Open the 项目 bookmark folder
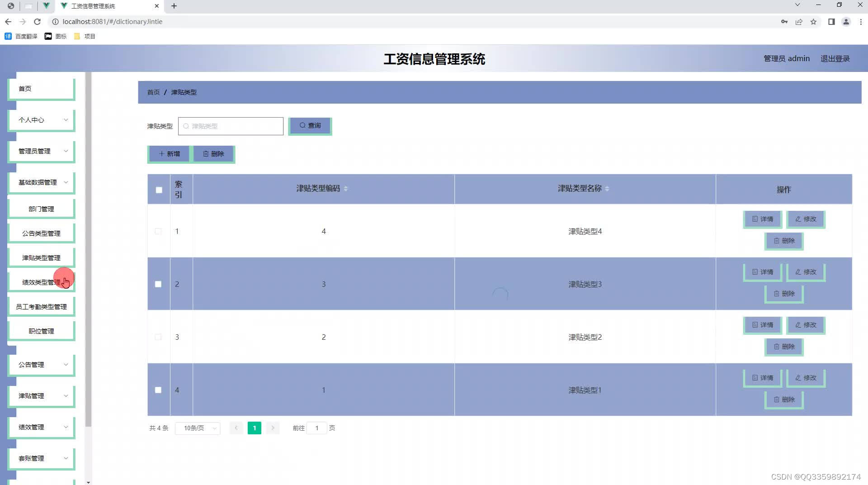 click(85, 36)
